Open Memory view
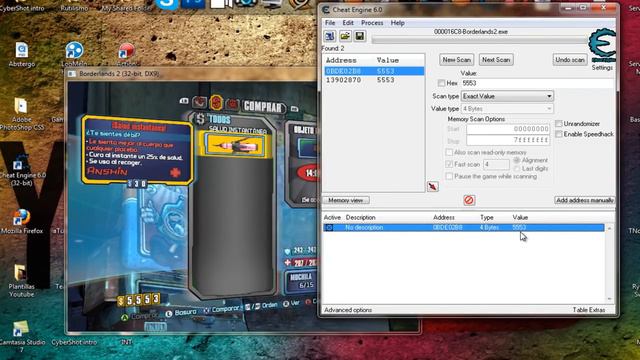The image size is (640, 360). coord(346,200)
